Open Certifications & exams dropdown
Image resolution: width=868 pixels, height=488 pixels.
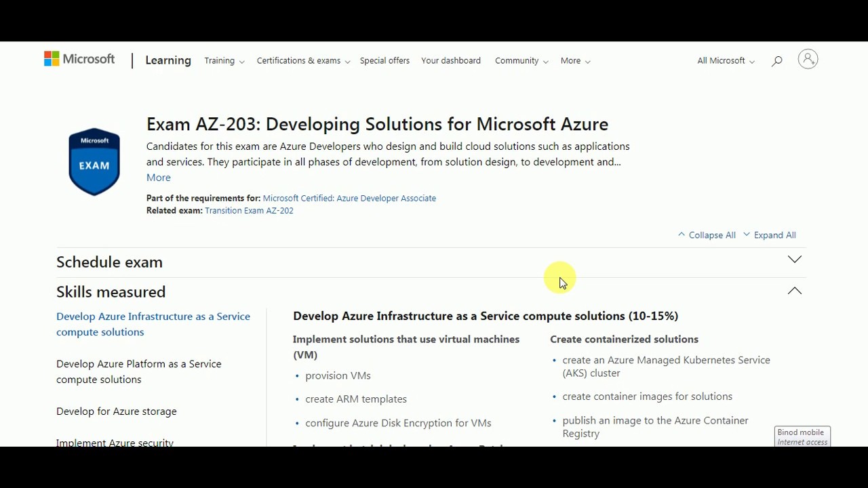[x=303, y=61]
